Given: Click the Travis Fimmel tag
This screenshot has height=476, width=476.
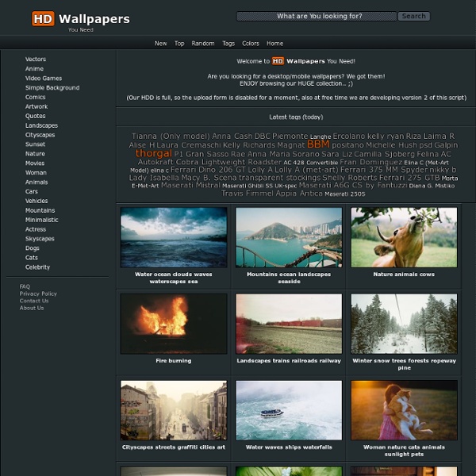Looking at the screenshot, I should point(248,194).
